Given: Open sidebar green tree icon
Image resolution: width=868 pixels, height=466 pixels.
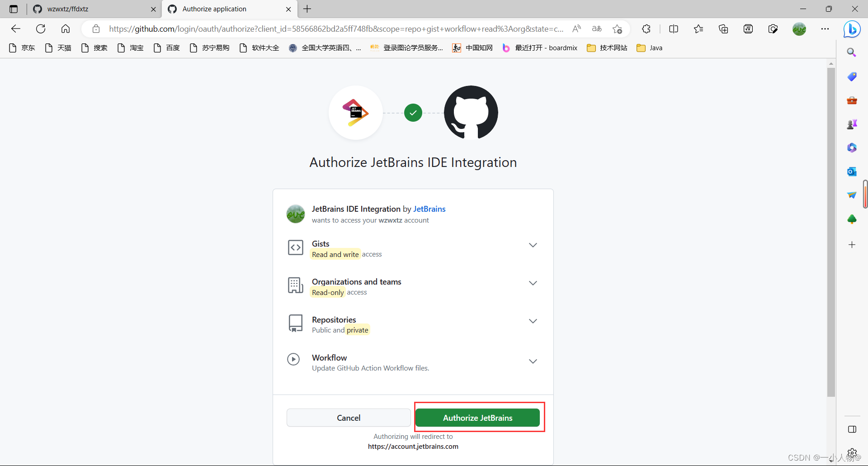Looking at the screenshot, I should click(852, 219).
